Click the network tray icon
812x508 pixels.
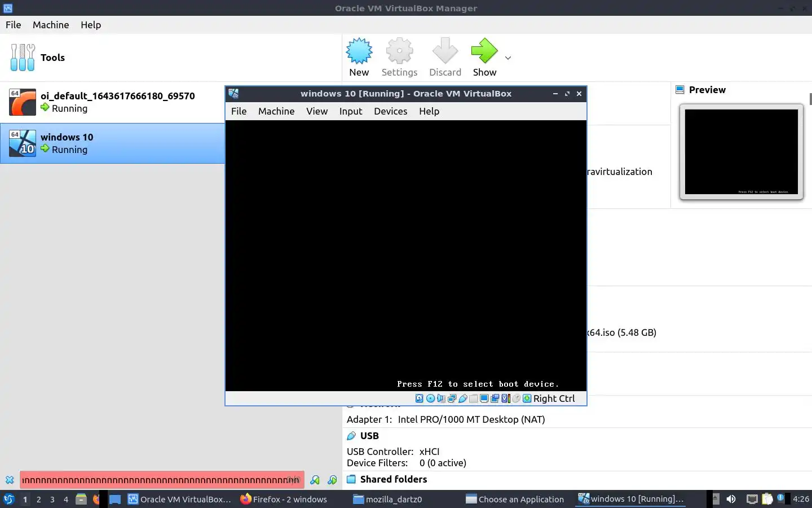click(x=752, y=499)
